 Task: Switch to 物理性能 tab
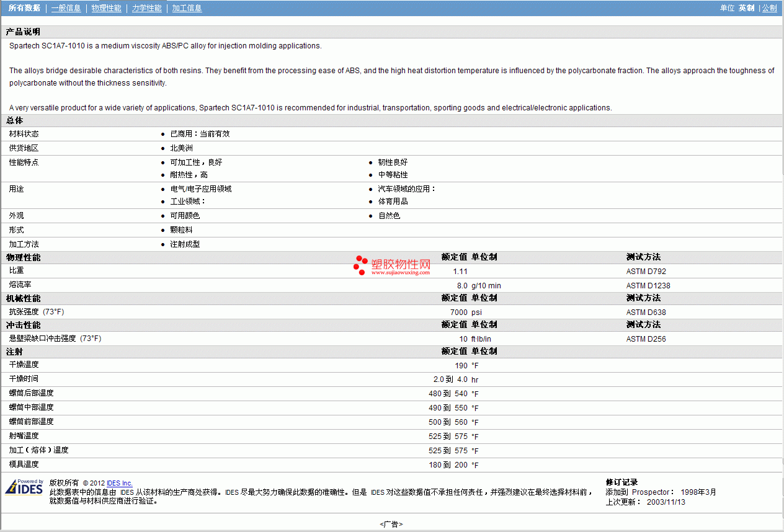pyautogui.click(x=106, y=8)
